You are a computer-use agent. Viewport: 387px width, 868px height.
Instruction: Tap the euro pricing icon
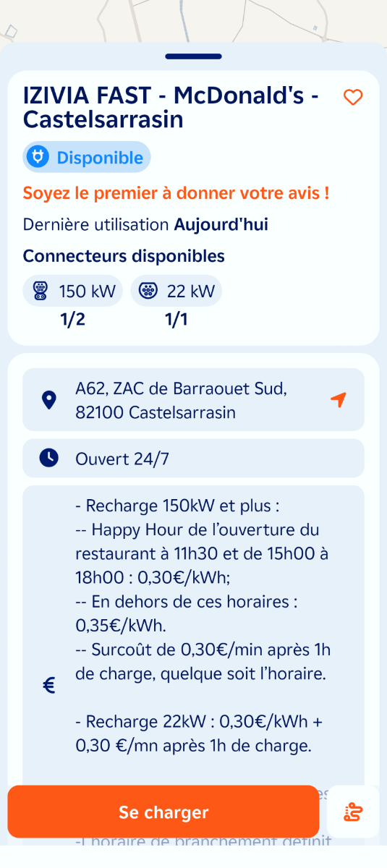click(x=49, y=685)
